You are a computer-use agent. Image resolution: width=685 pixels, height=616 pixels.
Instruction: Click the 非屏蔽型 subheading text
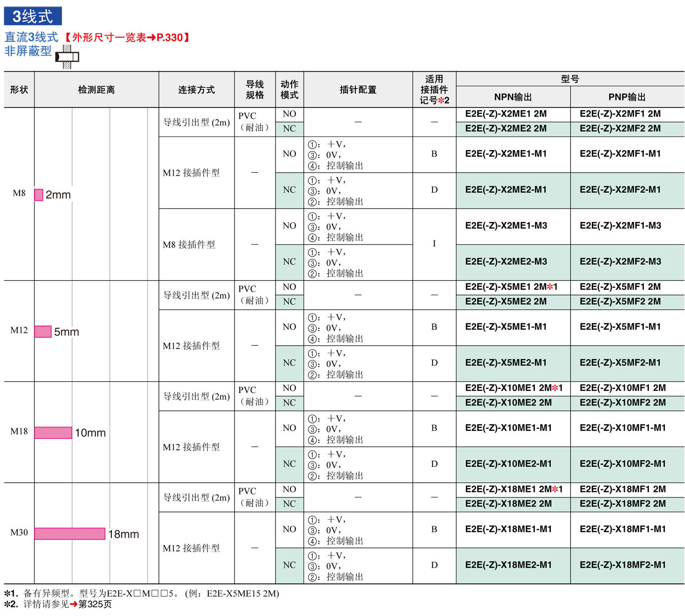28,51
